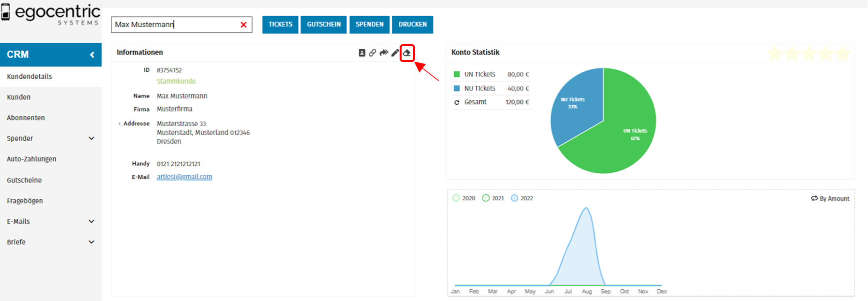Expand the E-Mails submenu chevron
868x301 pixels.
pos(92,221)
